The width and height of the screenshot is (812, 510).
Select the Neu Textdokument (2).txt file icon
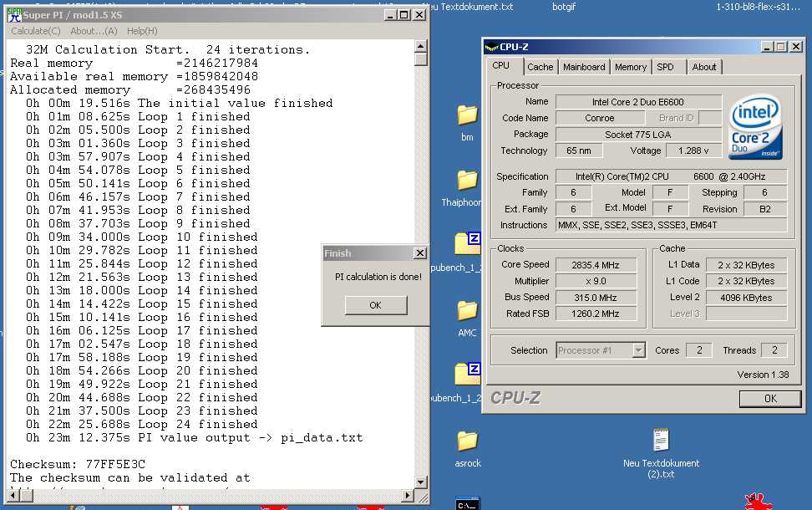(661, 440)
